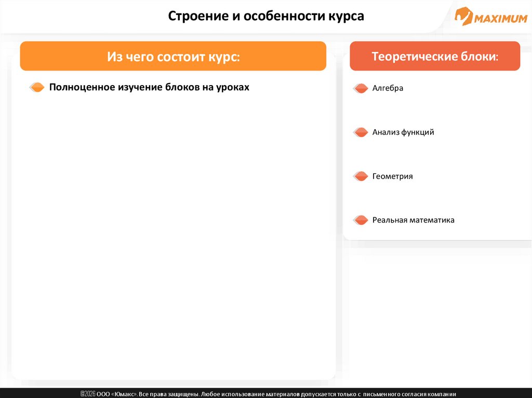Select the 'Из чего состоит курс:' orange header

tap(173, 56)
